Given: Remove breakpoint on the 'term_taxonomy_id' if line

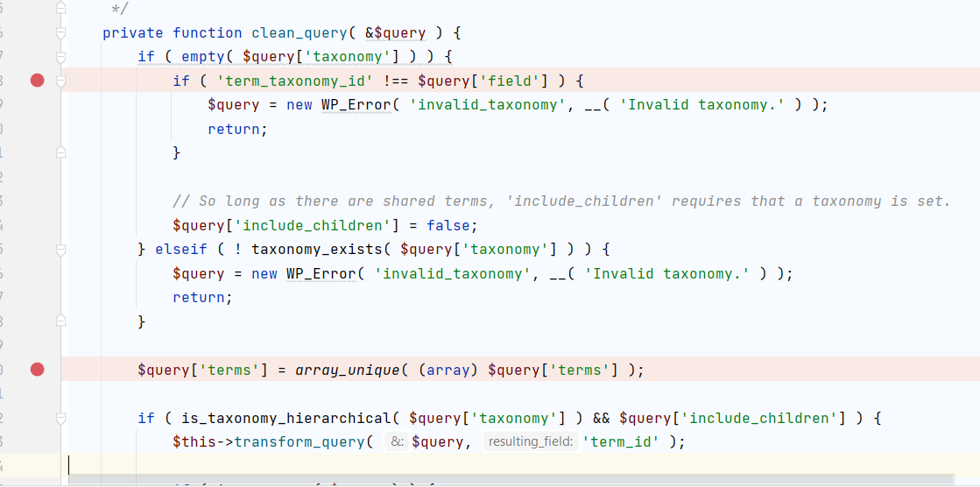Looking at the screenshot, I should (x=38, y=81).
